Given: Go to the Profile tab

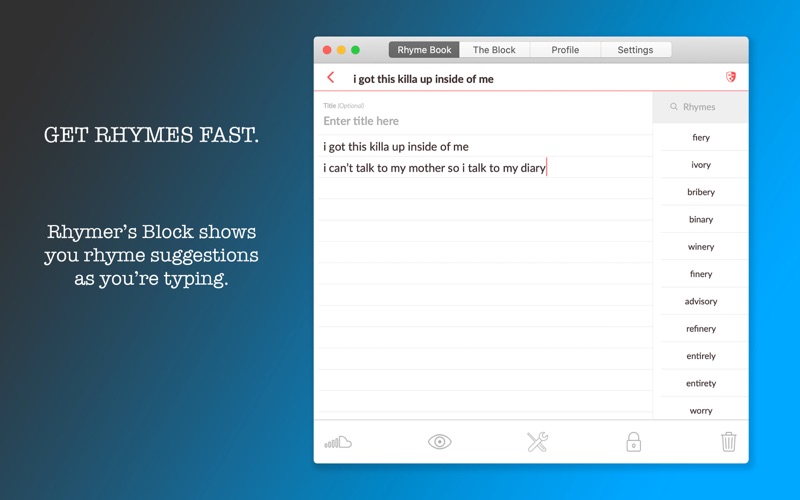Looking at the screenshot, I should (x=565, y=50).
